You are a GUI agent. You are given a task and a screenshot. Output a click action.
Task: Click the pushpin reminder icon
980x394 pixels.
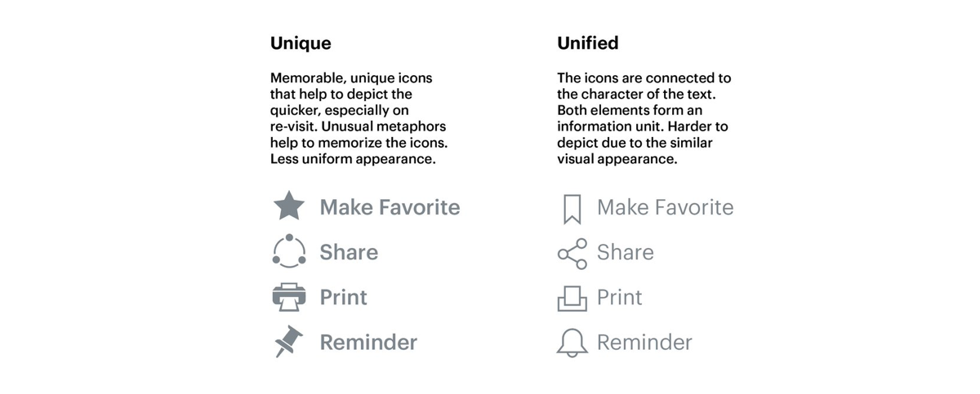coord(288,342)
